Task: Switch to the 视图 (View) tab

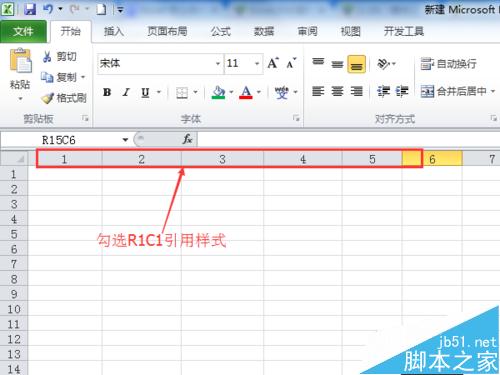Action: 351,31
